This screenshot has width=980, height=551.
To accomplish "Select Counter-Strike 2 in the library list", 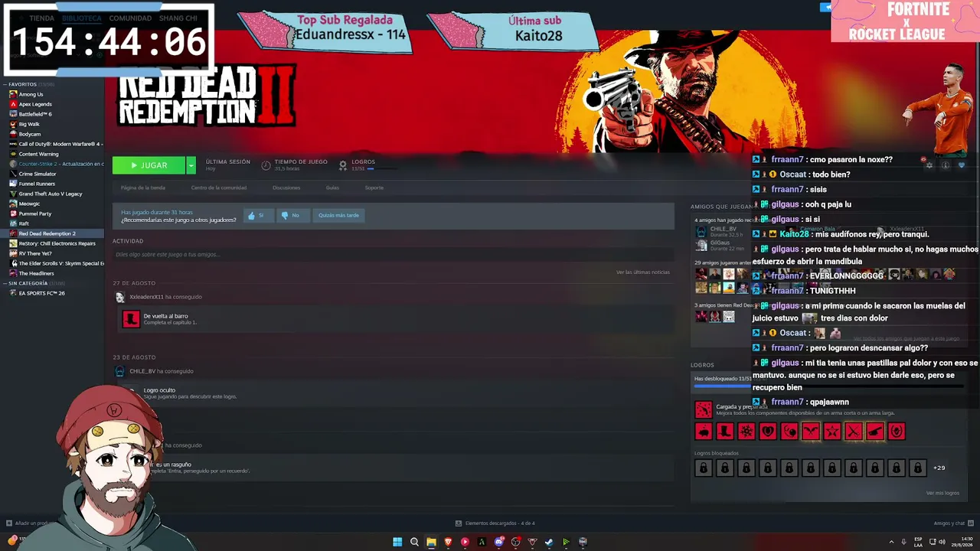I will pyautogui.click(x=52, y=164).
